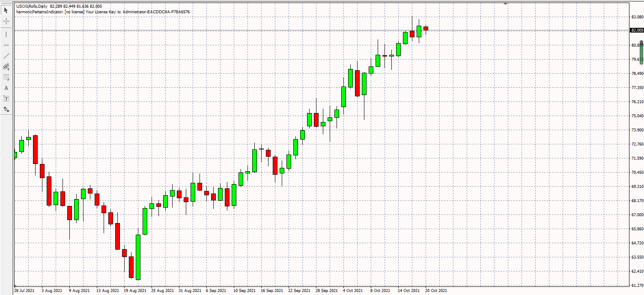Click the 9 Aug 2021 date label
Viewport: 644px width, 295px height.
point(79,290)
